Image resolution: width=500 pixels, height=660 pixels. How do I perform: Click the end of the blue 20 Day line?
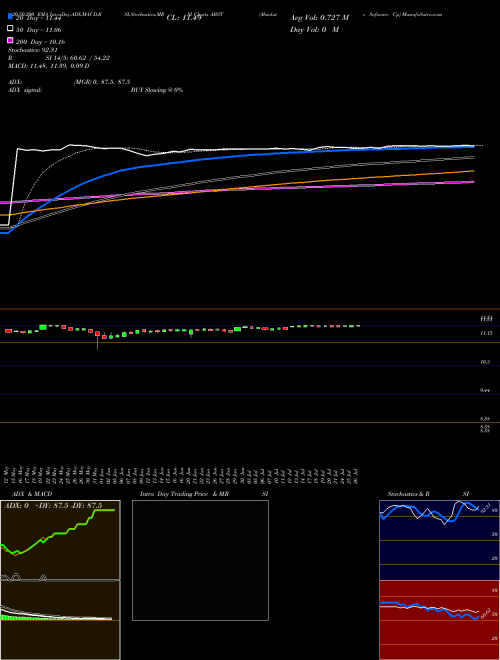tap(473, 146)
